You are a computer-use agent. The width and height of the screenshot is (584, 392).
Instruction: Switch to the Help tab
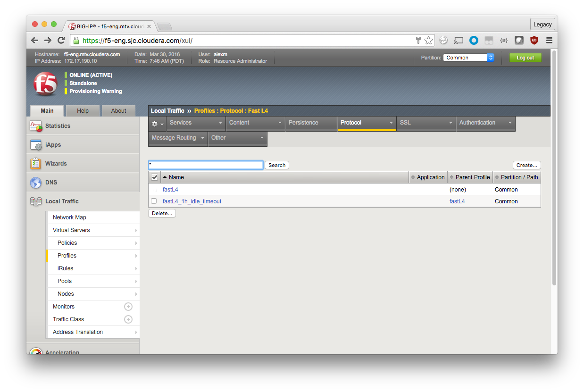[x=83, y=111]
